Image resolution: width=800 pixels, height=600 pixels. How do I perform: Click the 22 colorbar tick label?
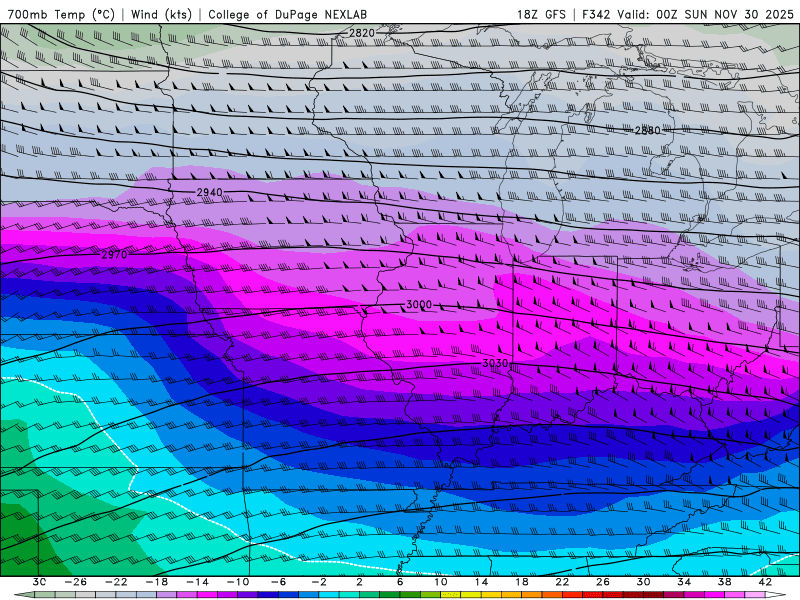(562, 582)
